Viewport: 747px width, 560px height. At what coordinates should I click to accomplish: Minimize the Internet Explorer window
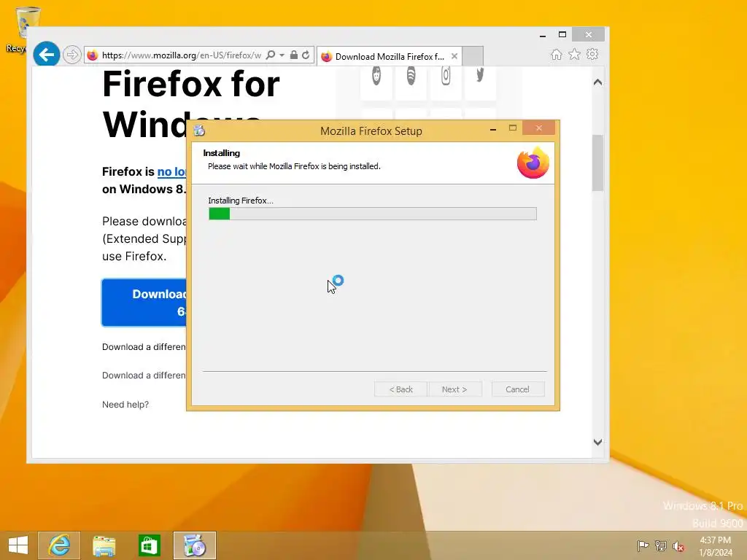coord(543,35)
